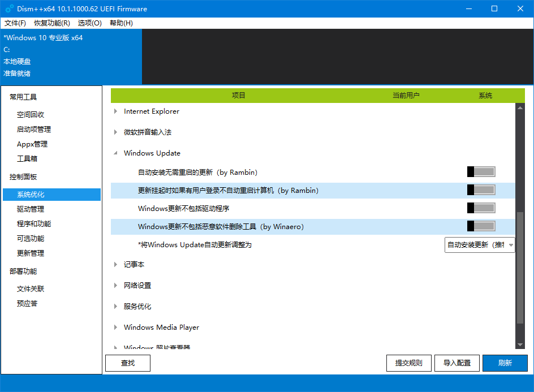The width and height of the screenshot is (534, 392).
Task: Collapse the Windows Update section
Action: (116, 153)
